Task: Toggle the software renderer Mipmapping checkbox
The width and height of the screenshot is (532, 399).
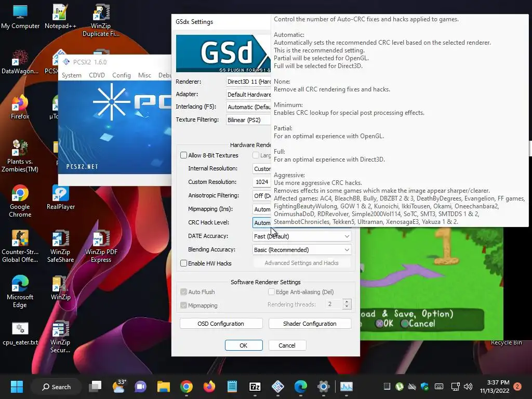Action: click(x=183, y=305)
